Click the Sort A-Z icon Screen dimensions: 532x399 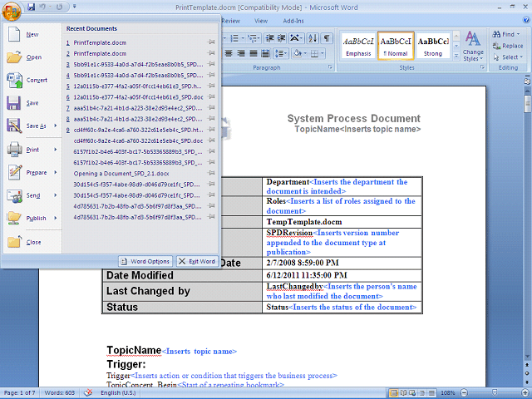pos(313,38)
